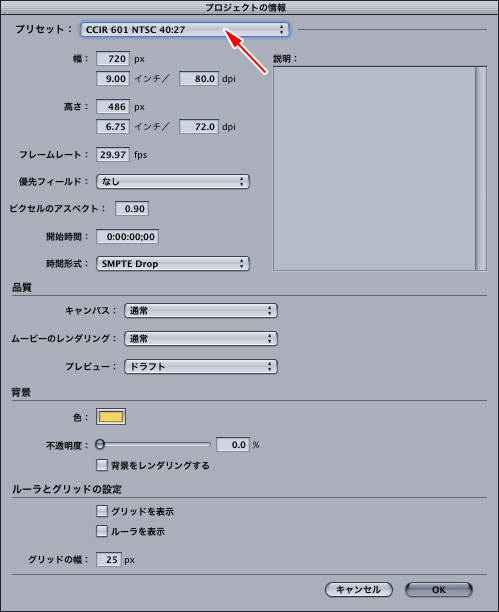The width and height of the screenshot is (499, 612).
Task: Open the ムービーのレンダリング dropdown
Action: [x=201, y=338]
